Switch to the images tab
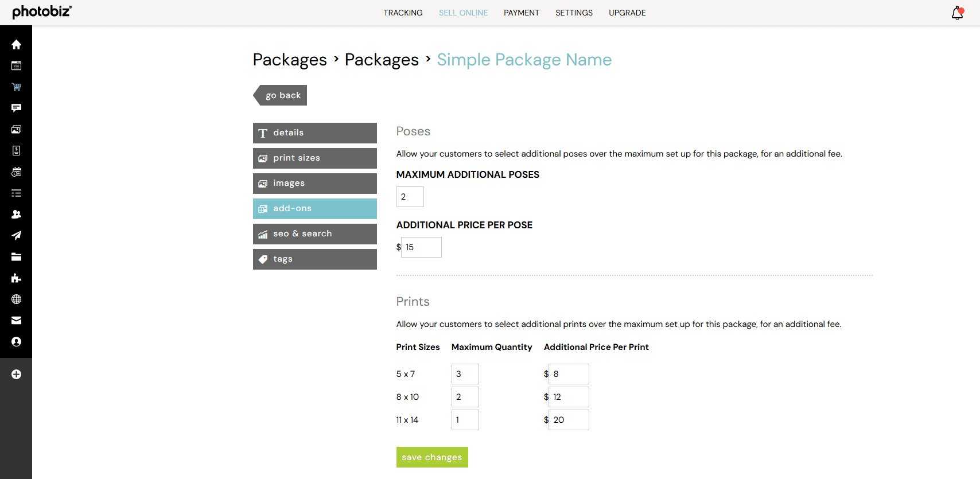This screenshot has height=479, width=980. [x=315, y=184]
